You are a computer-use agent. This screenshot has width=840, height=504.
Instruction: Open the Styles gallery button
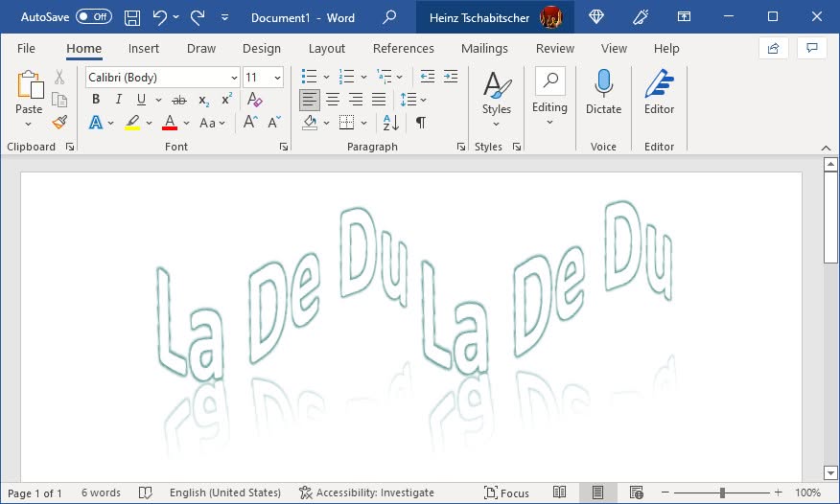pos(497,99)
